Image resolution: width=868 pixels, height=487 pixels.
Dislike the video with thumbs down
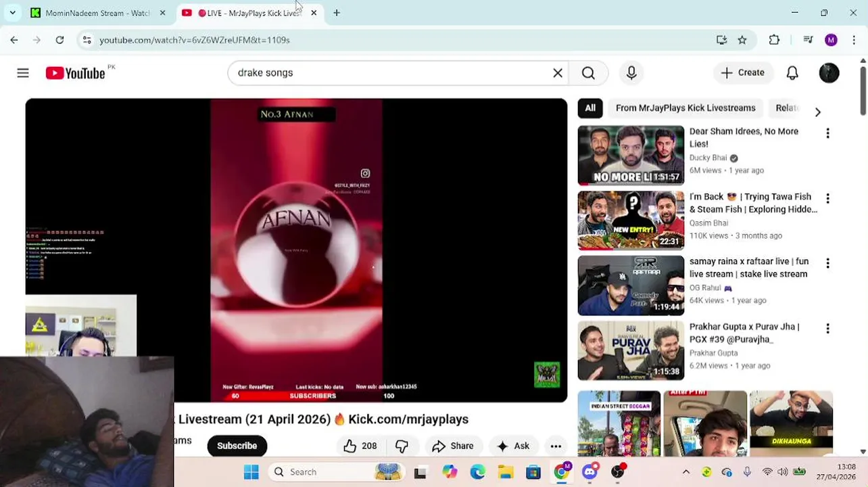tap(402, 446)
